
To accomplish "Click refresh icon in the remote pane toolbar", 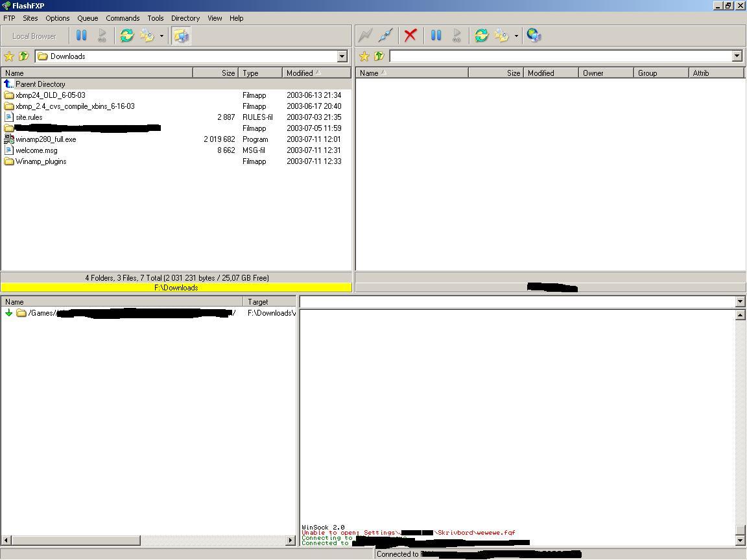I will click(x=481, y=36).
